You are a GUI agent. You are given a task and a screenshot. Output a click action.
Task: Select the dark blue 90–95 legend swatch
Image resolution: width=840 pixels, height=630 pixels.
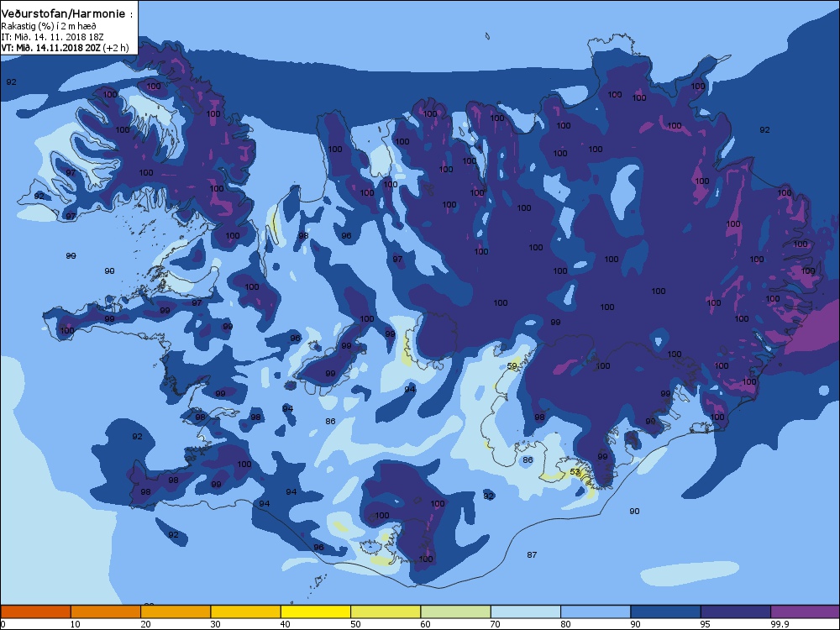[x=666, y=612]
